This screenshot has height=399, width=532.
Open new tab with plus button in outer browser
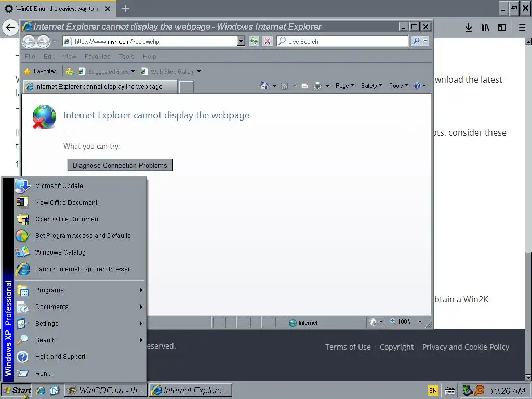pyautogui.click(x=125, y=8)
